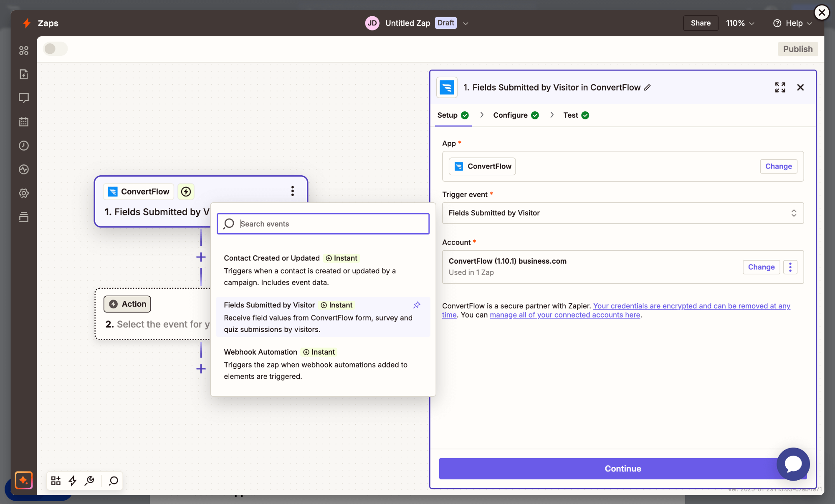The image size is (835, 504).
Task: Click into the Search events field
Action: [323, 224]
